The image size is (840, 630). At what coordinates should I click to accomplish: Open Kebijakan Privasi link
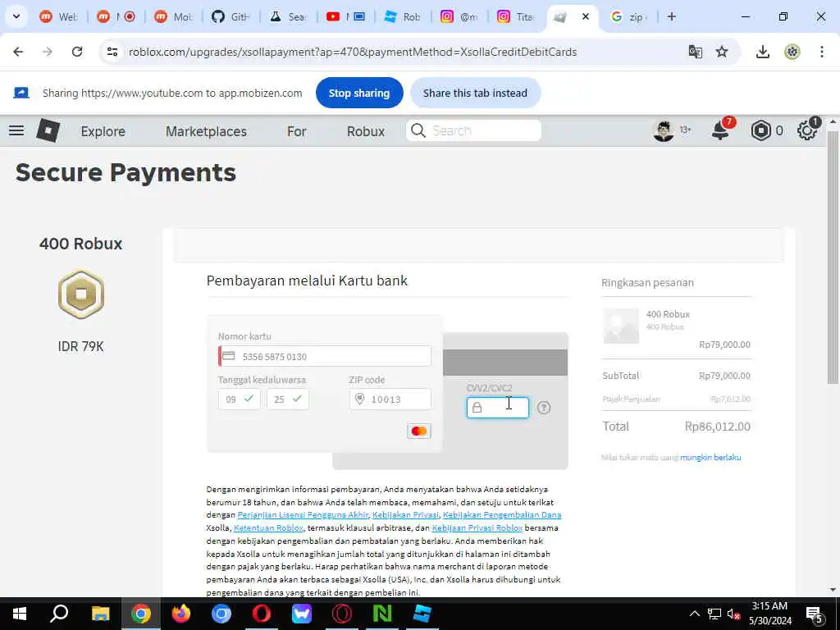coord(405,515)
